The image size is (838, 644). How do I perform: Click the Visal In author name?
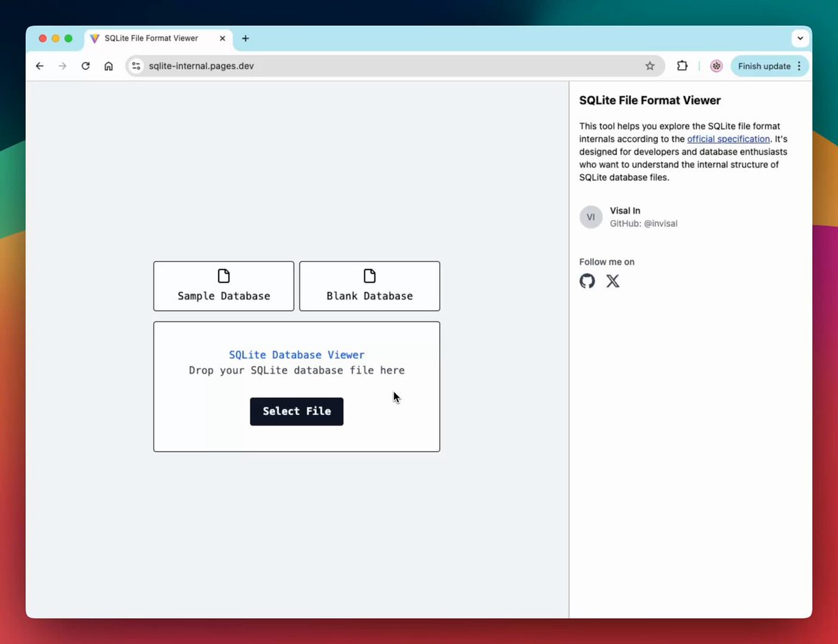tap(625, 211)
